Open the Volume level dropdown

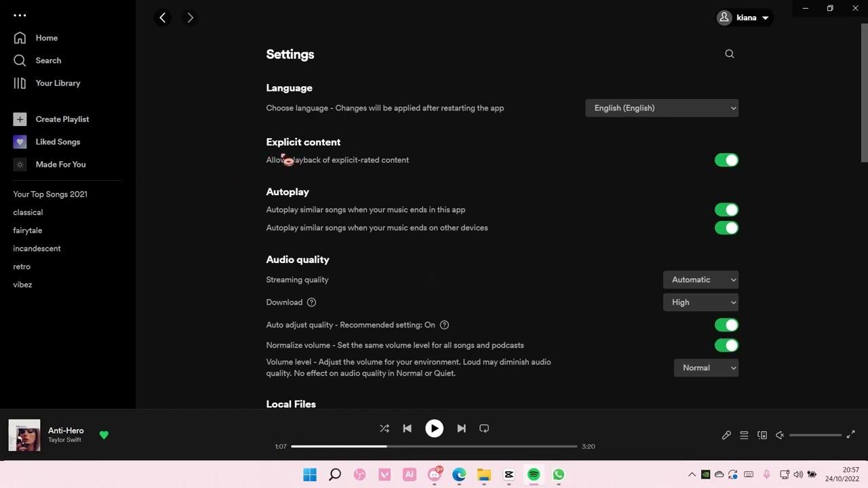706,367
